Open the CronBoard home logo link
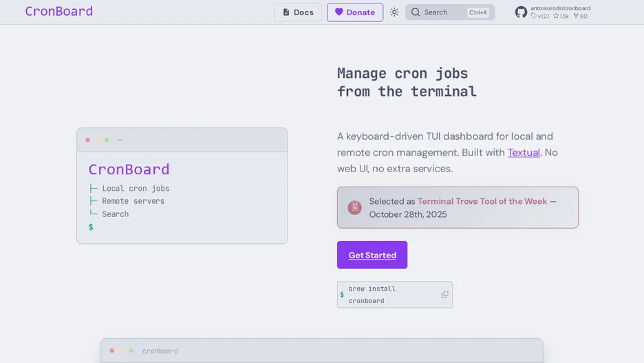This screenshot has height=363, width=644. tap(58, 11)
